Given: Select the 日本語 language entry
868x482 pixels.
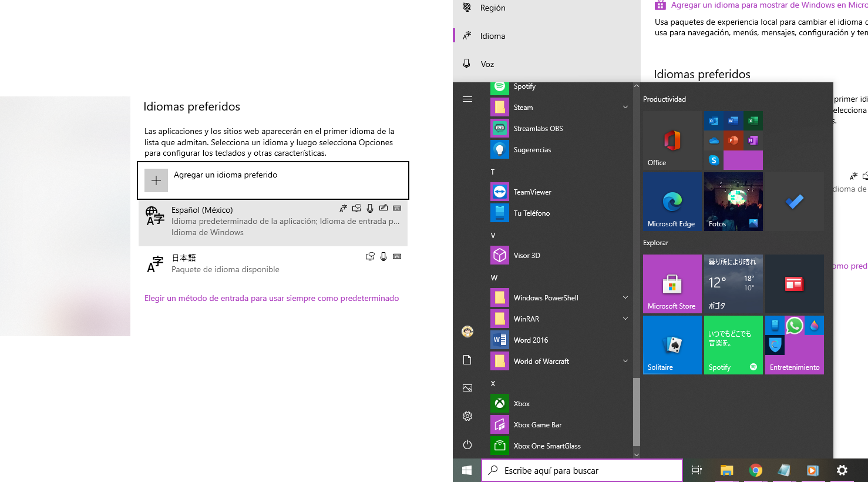Looking at the screenshot, I should [x=273, y=264].
